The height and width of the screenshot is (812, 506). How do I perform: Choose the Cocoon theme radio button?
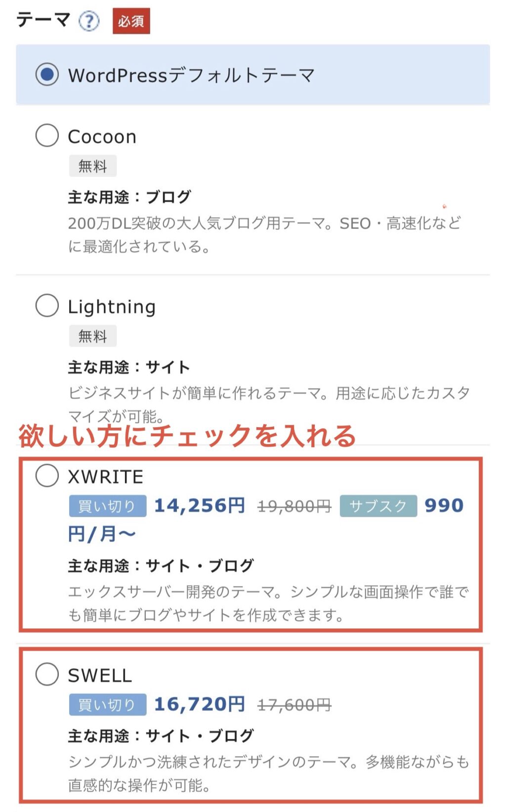pos(47,135)
